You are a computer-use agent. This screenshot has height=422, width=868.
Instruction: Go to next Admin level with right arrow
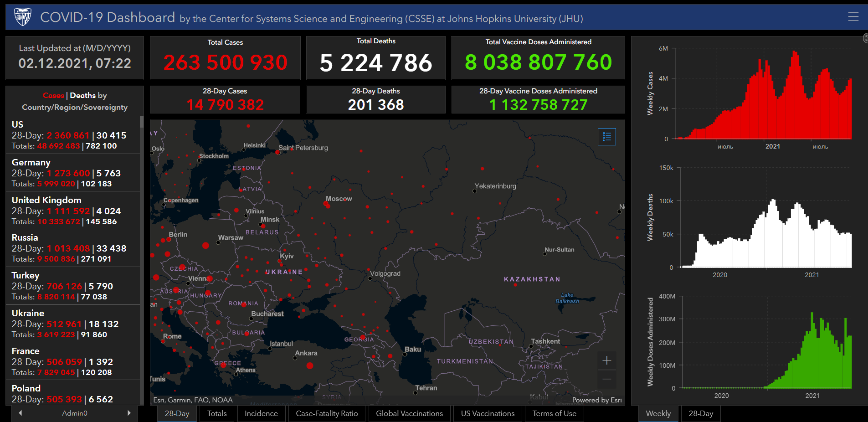[129, 413]
